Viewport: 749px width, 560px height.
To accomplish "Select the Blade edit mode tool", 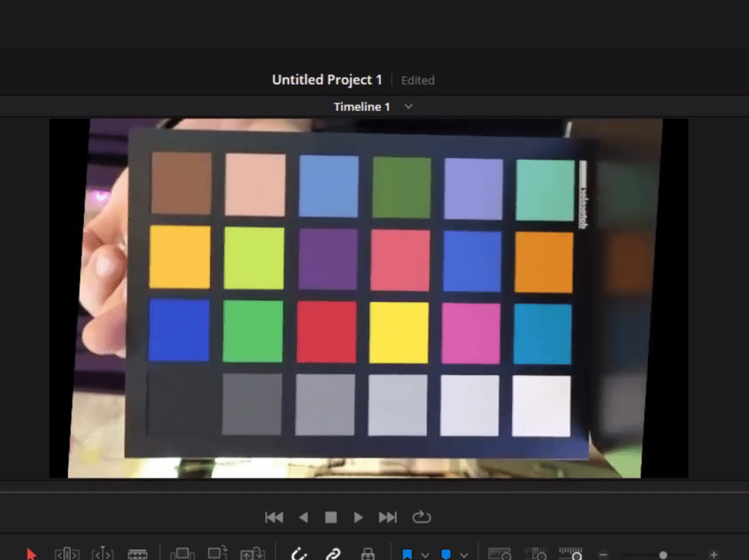I will 138,554.
